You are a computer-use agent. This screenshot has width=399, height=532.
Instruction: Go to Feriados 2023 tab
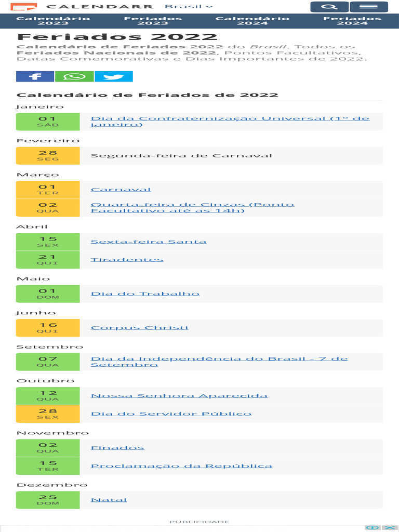153,21
